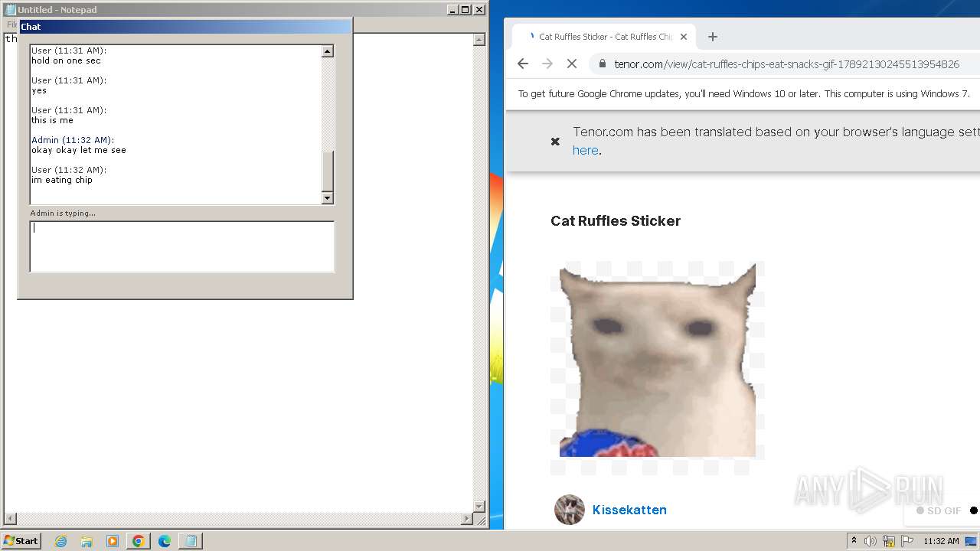Open Action Center flag icon
980x551 pixels.
point(907,541)
